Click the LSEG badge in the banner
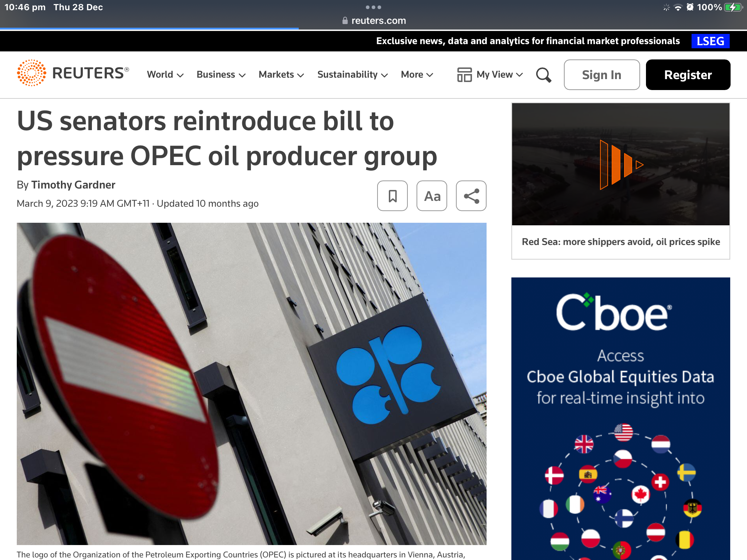Viewport: 747px width, 560px height. pos(710,41)
